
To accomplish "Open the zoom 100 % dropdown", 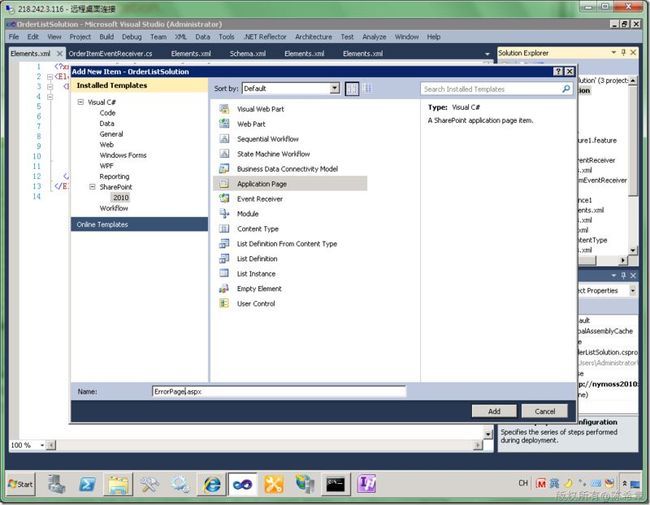I will pyautogui.click(x=42, y=445).
